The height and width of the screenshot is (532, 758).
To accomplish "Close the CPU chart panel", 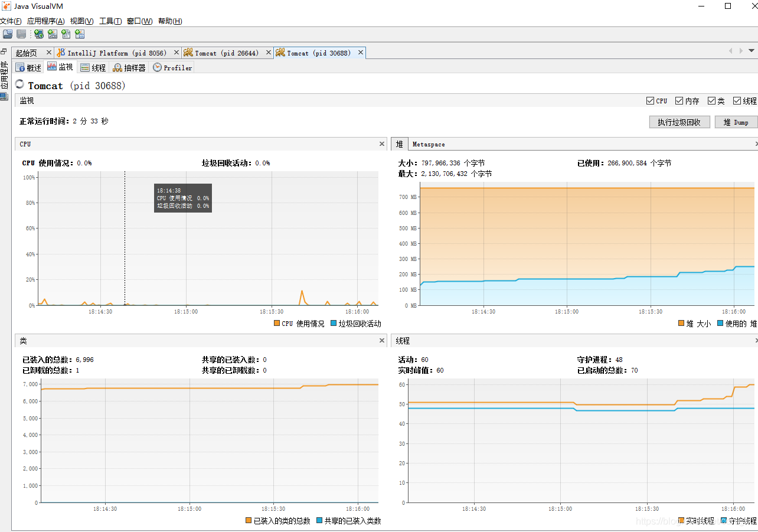I will 382,144.
